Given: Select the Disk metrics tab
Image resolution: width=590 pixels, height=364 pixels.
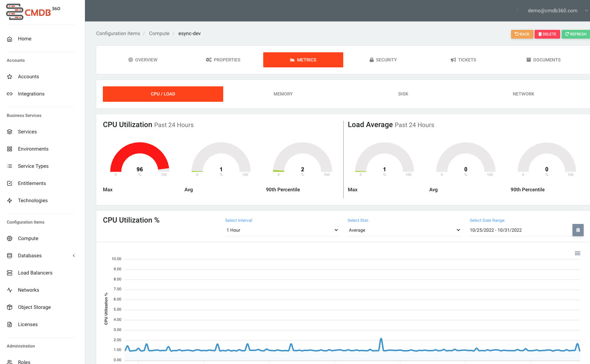Looking at the screenshot, I should [x=403, y=94].
